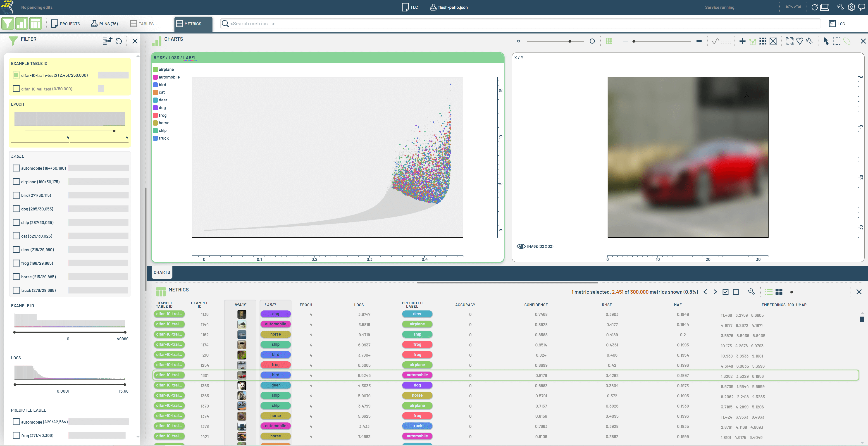
Task: Click the TLC project link in title bar
Action: pyautogui.click(x=410, y=7)
